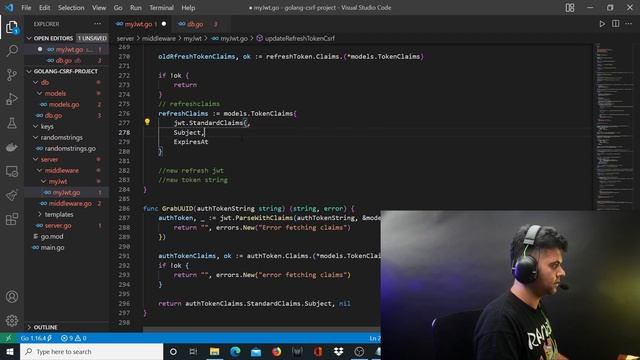Image resolution: width=640 pixels, height=360 pixels.
Task: Open editor More Actions ellipsis
Action: pyautogui.click(x=629, y=24)
